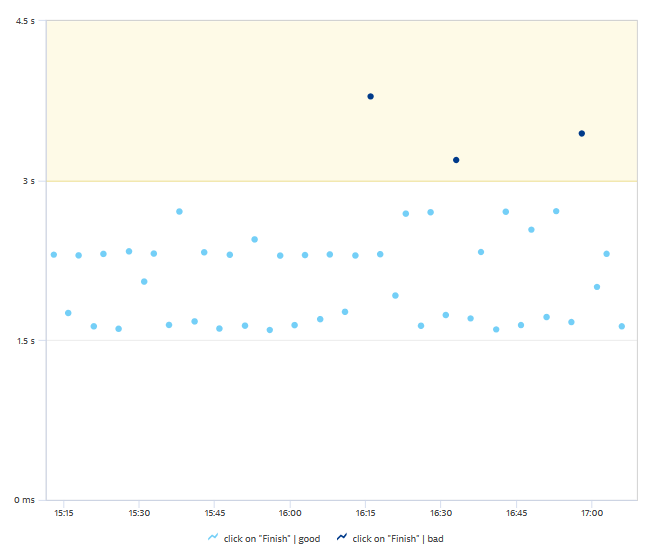
Task: Click the rightmost light blue data point
Action: tap(622, 326)
